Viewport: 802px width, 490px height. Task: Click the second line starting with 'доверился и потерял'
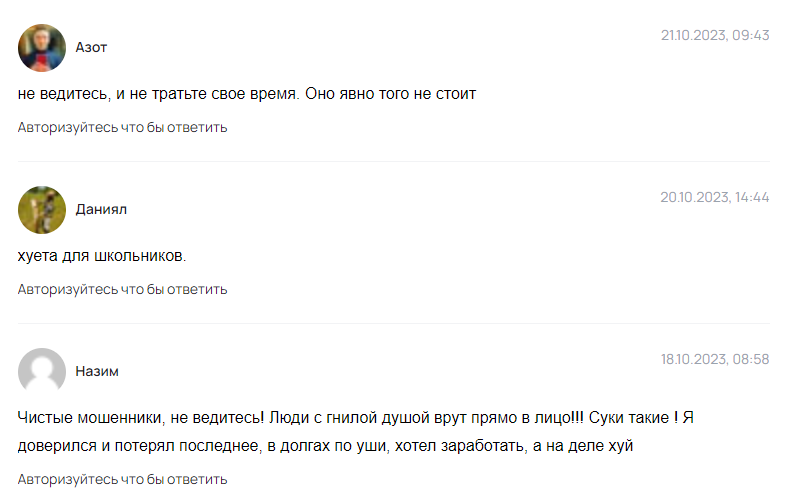tap(325, 446)
